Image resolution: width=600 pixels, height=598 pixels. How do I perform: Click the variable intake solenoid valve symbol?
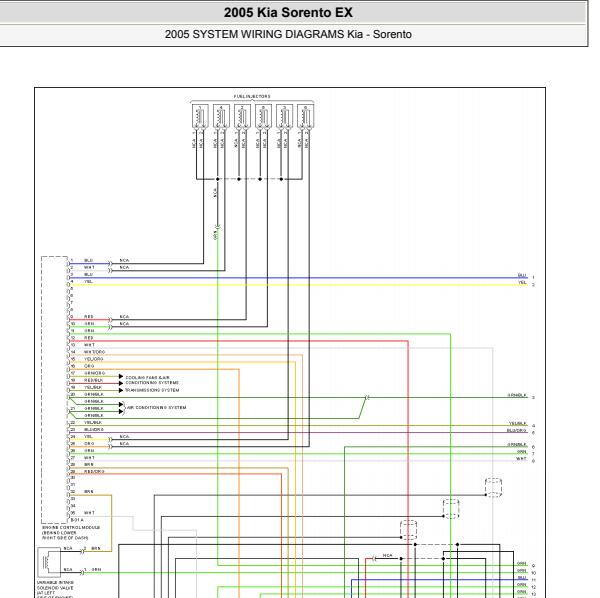click(x=49, y=562)
